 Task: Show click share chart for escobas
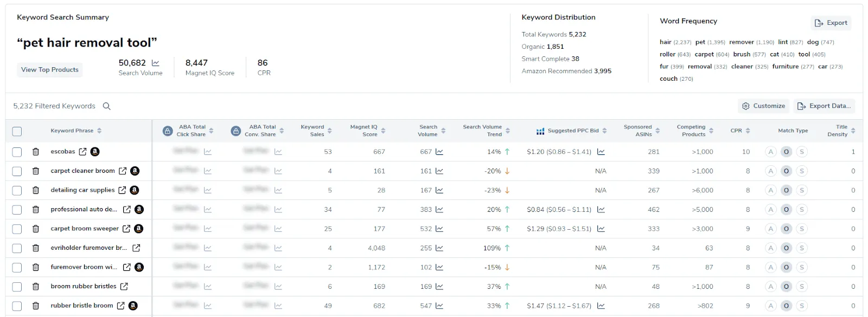tap(208, 152)
